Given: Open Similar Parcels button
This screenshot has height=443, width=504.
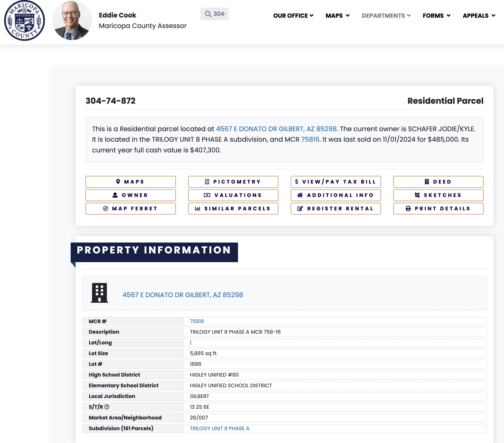Looking at the screenshot, I should pos(233,209).
